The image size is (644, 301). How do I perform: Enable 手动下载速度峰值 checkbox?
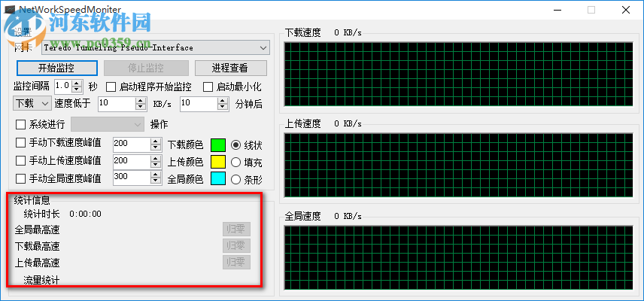20,143
